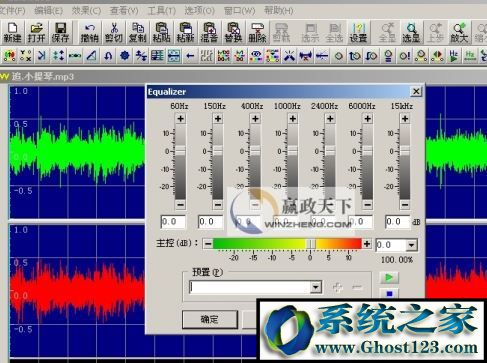Open the 文件(F) menu
Viewport: 487px width, 363px height.
pos(12,11)
